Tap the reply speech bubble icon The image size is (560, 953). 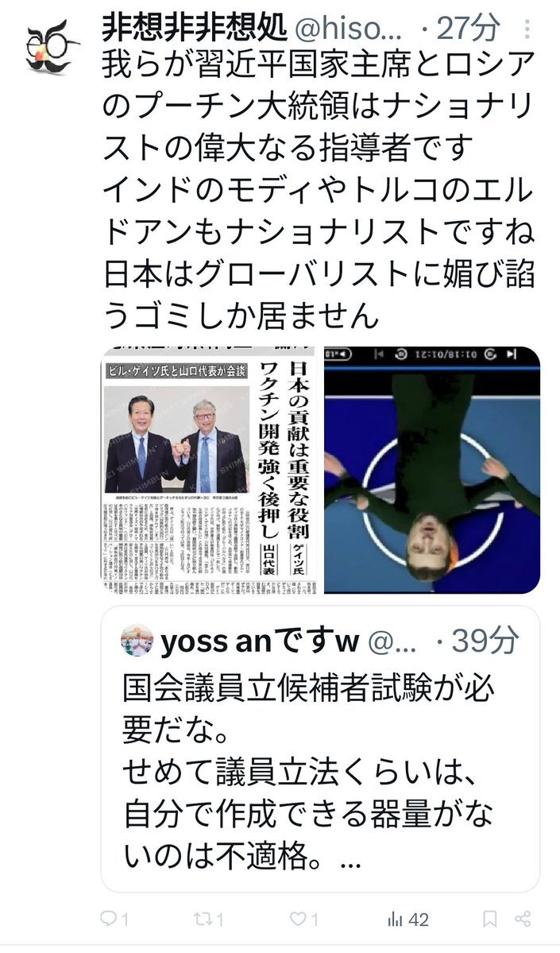(x=108, y=918)
